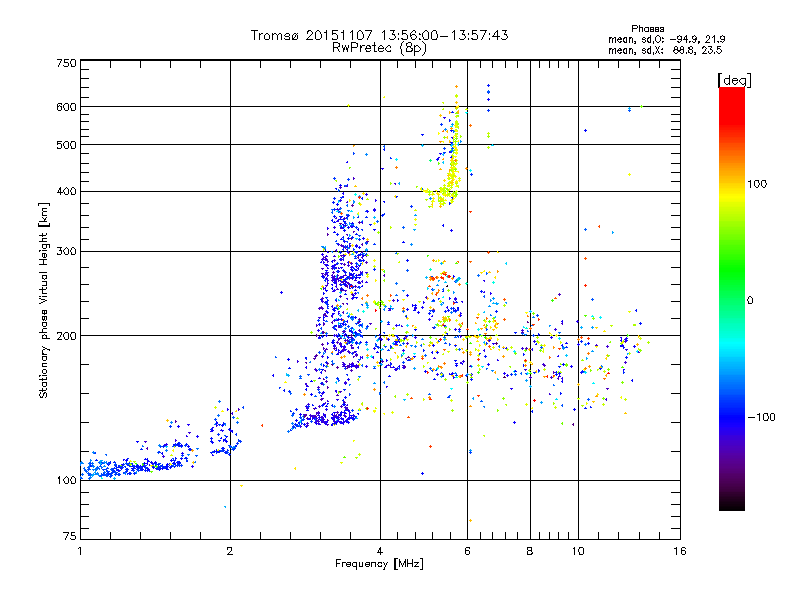Click the x-axis tick label '4'
Image resolution: width=800 pixels, height=600 pixels.
click(x=380, y=551)
